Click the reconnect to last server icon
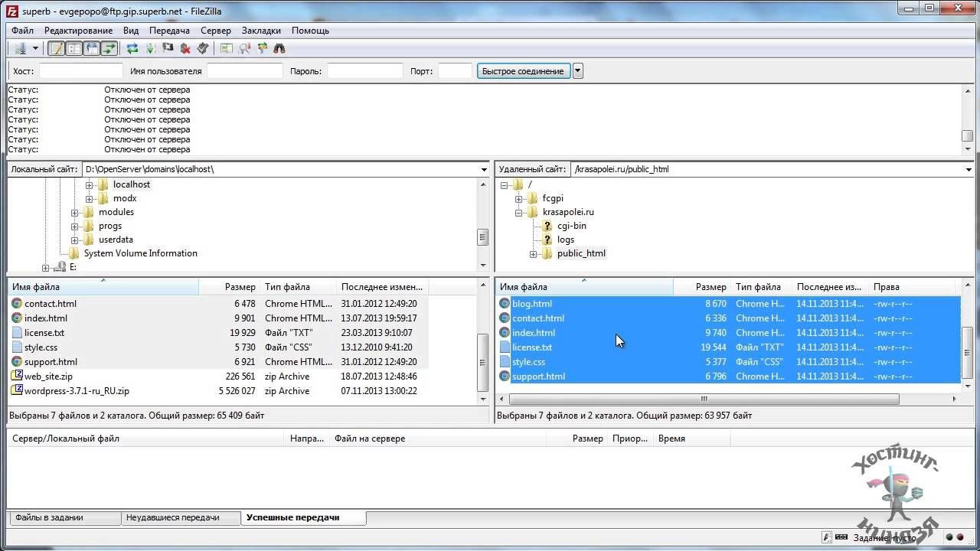Viewport: 980px width, 551px height. [x=203, y=48]
